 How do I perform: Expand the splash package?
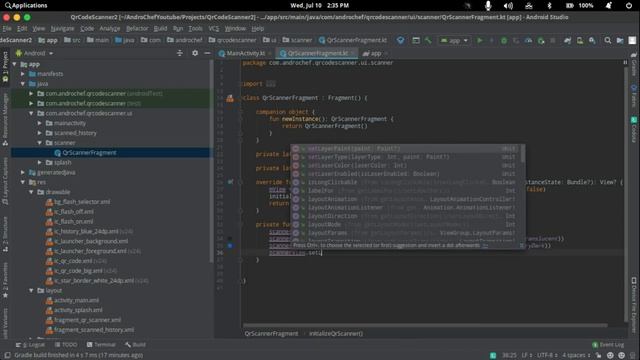coord(40,162)
